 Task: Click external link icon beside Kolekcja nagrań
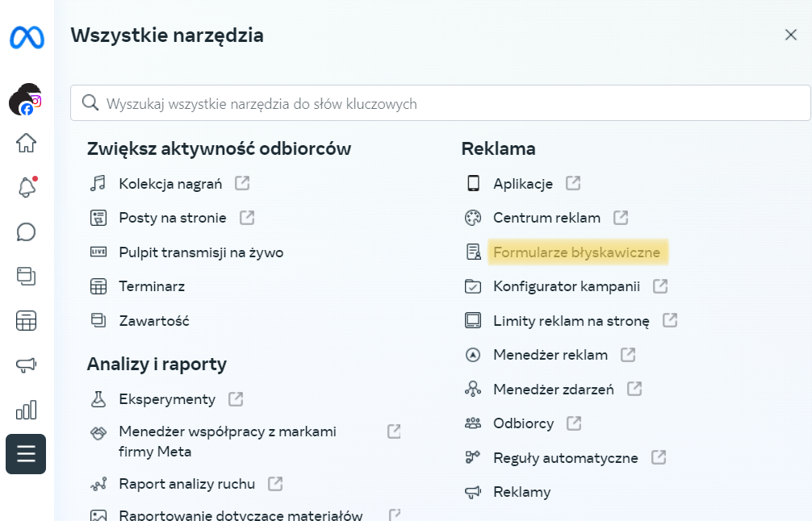pos(242,183)
